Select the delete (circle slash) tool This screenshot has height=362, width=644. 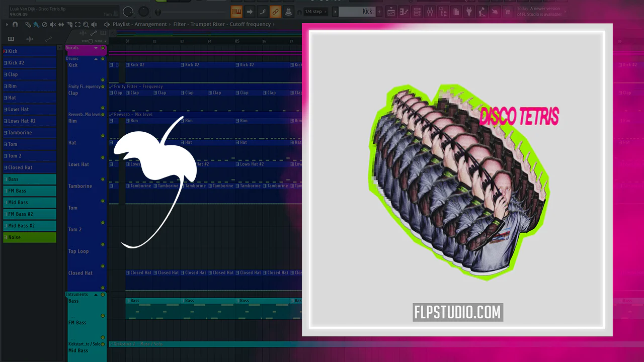45,24
